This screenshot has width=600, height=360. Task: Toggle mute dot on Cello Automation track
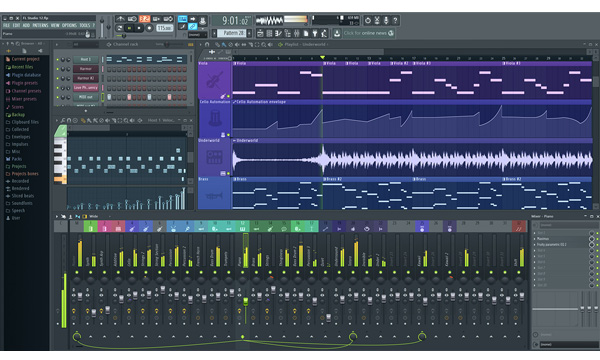click(x=228, y=135)
